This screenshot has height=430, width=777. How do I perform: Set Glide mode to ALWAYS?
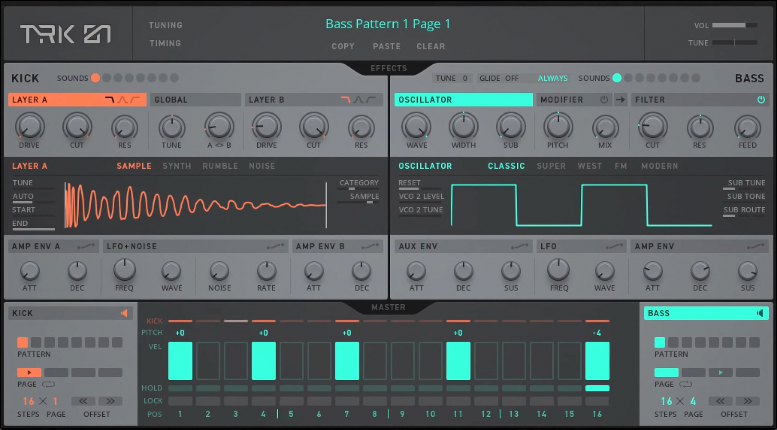tap(553, 78)
